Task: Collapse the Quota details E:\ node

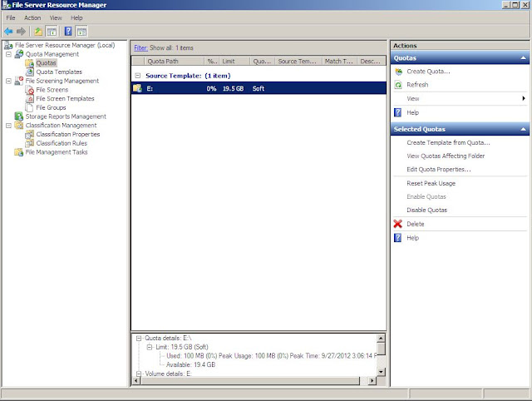Action: click(x=139, y=338)
